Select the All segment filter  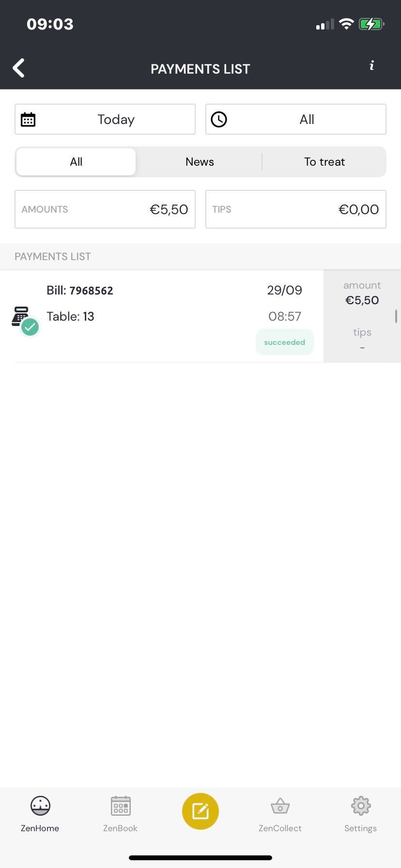[x=76, y=162]
